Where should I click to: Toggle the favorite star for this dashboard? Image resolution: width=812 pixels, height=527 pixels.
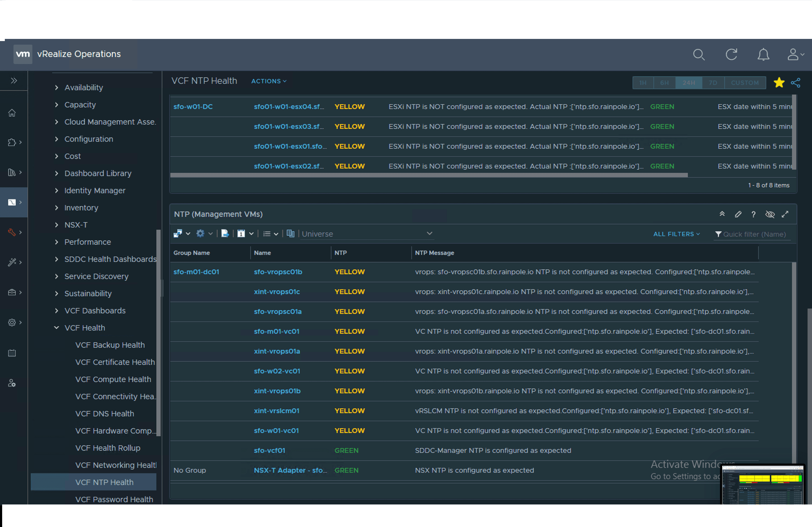tap(779, 82)
